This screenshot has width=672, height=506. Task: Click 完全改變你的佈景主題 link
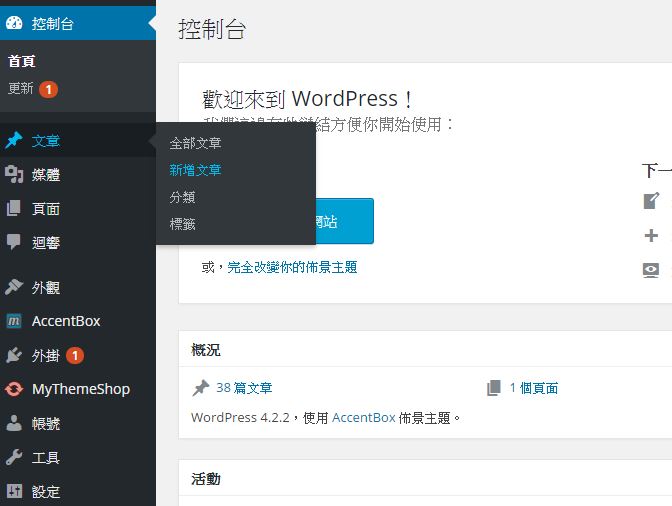click(292, 267)
